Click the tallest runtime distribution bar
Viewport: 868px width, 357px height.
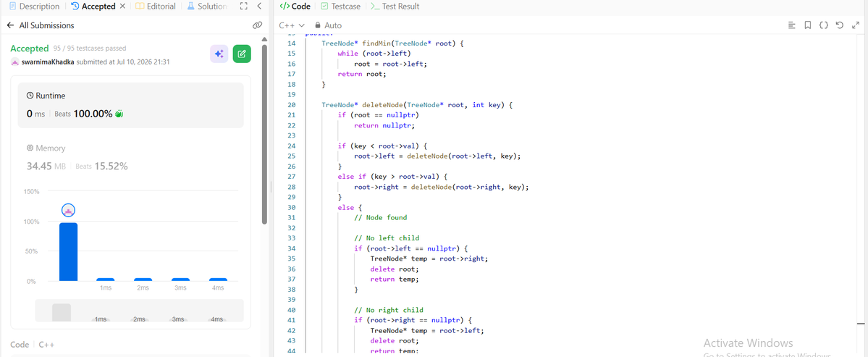click(68, 252)
